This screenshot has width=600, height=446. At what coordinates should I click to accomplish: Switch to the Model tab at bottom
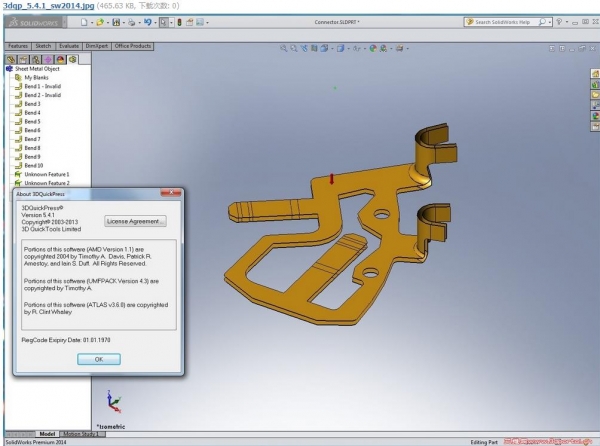click(x=47, y=434)
